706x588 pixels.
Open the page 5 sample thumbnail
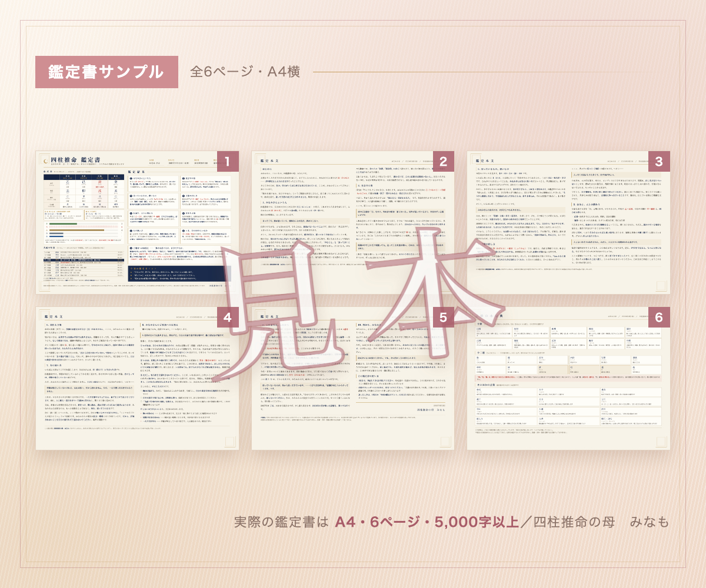click(353, 379)
